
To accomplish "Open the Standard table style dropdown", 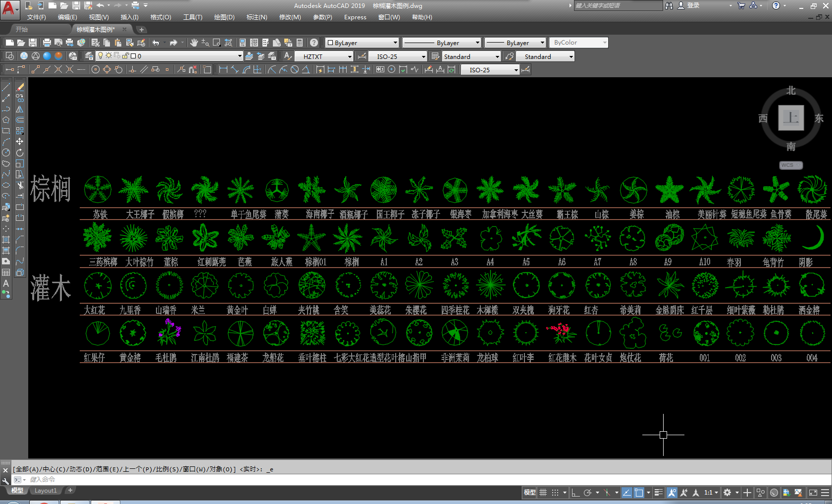I will (x=471, y=56).
